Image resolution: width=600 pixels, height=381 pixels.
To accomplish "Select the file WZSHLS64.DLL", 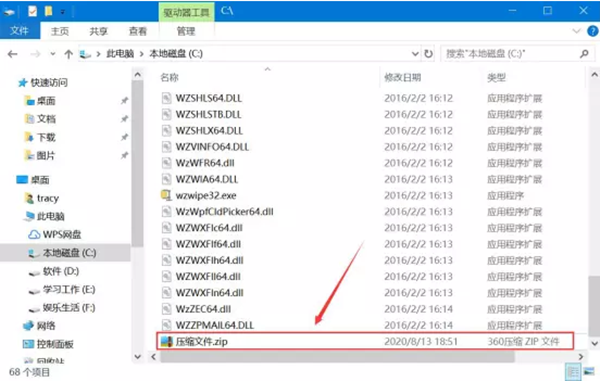I will click(209, 98).
